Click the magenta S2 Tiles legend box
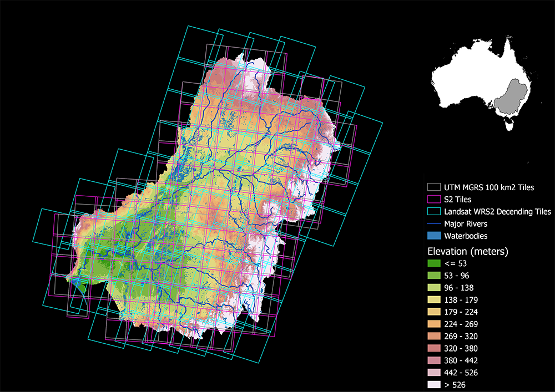This screenshot has width=555, height=392. click(x=434, y=200)
